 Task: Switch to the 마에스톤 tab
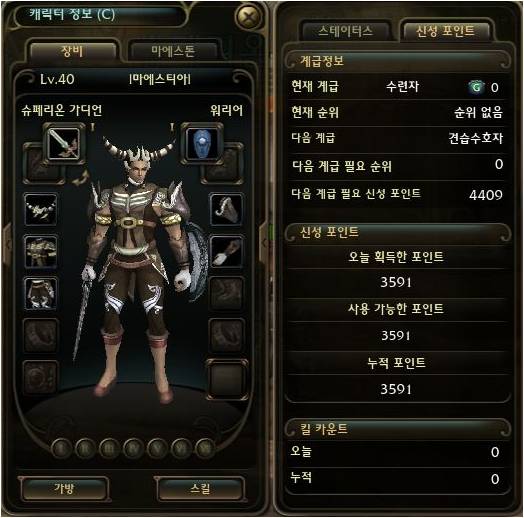[173, 51]
